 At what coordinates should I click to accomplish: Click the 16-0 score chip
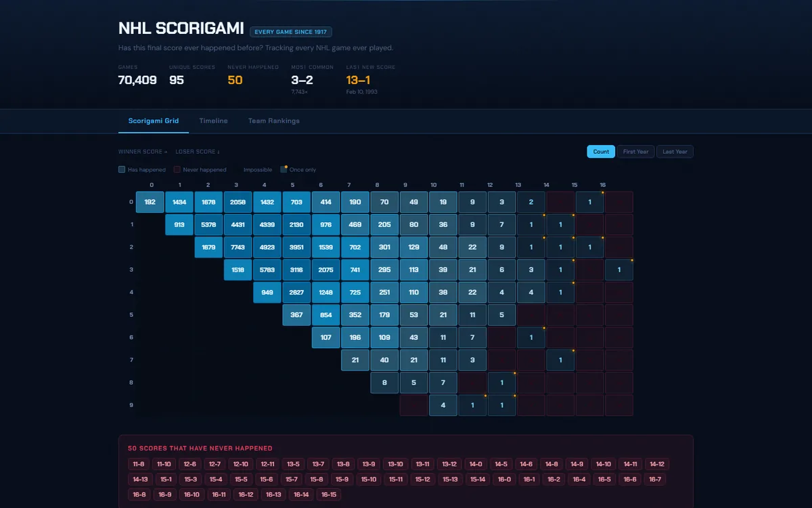[x=504, y=480]
